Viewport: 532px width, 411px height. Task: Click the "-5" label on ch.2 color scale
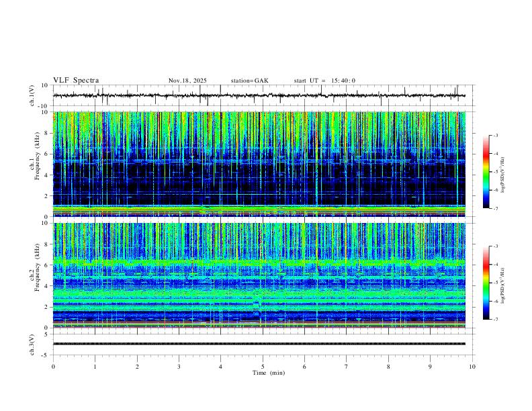[x=495, y=283]
